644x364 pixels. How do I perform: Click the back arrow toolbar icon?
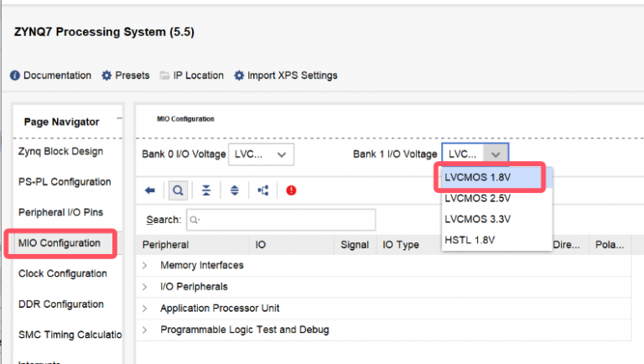(x=150, y=190)
